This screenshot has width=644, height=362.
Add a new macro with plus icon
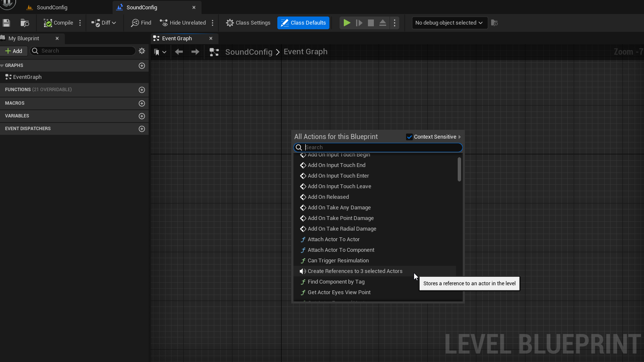[x=142, y=103]
